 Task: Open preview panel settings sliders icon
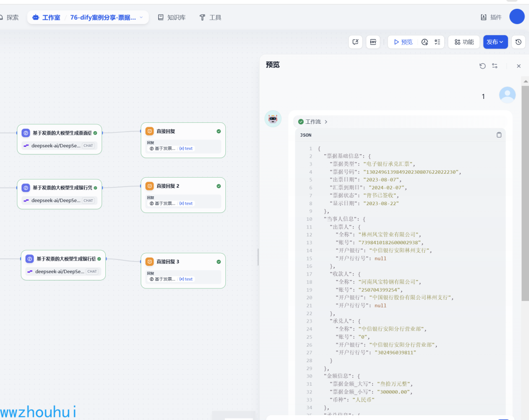[x=495, y=66]
